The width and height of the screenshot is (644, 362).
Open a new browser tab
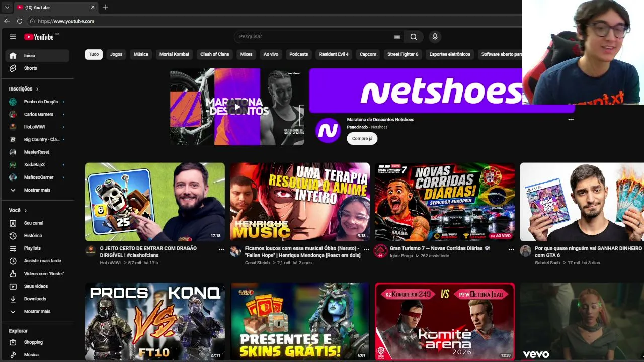pos(105,7)
